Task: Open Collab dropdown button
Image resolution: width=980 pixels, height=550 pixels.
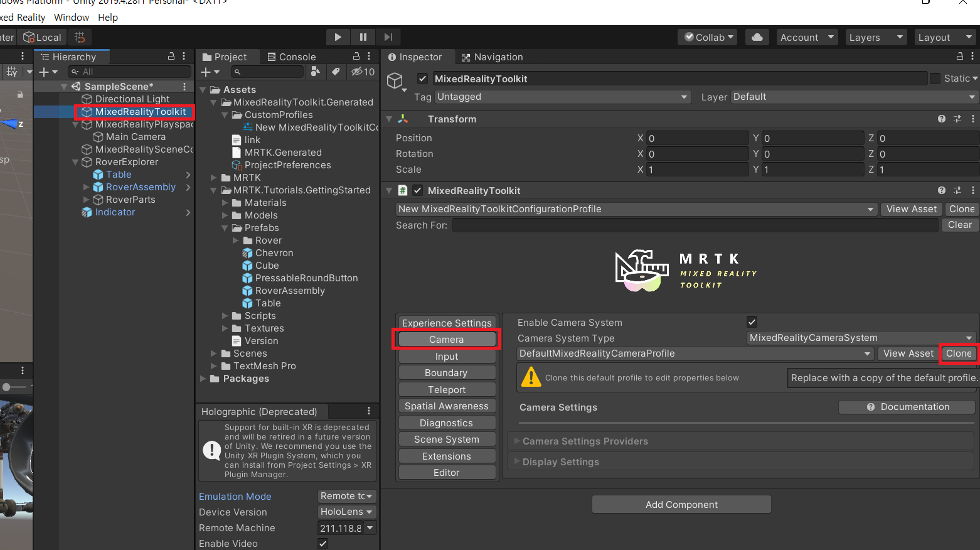Action: 708,37
